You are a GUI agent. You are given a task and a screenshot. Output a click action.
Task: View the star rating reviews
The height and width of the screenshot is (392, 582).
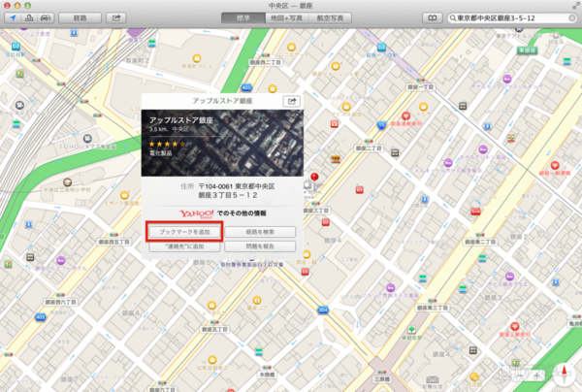(x=167, y=144)
